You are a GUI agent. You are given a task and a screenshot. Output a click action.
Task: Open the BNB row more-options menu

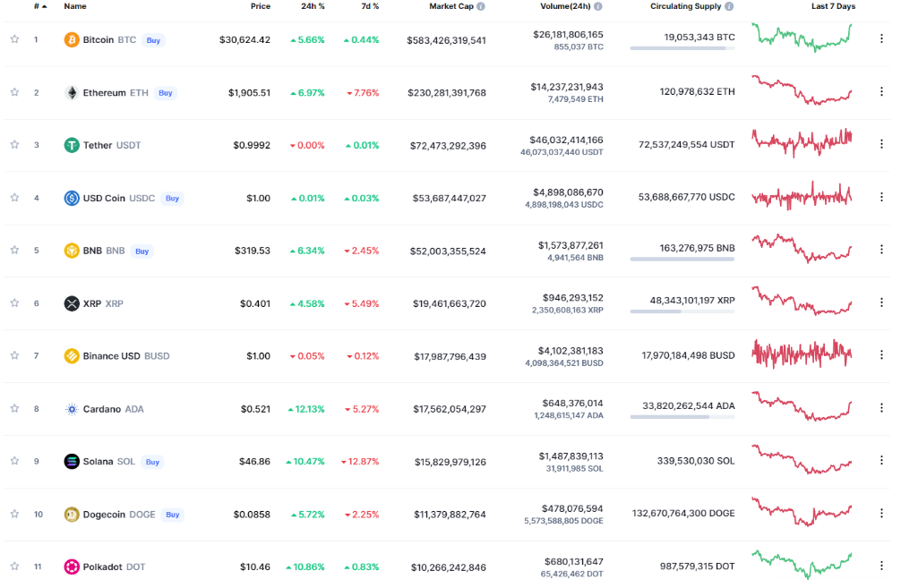pyautogui.click(x=881, y=249)
